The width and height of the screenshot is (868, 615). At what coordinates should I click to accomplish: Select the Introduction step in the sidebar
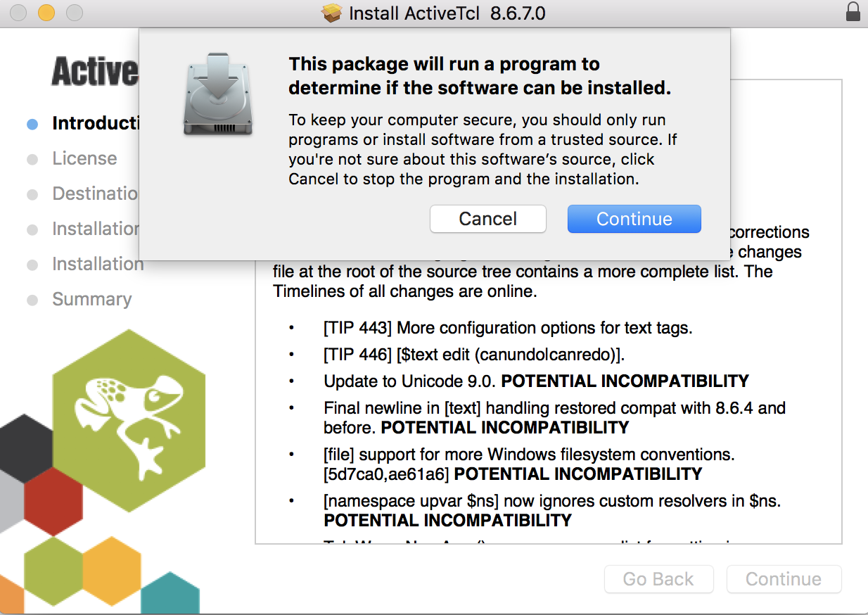point(83,124)
